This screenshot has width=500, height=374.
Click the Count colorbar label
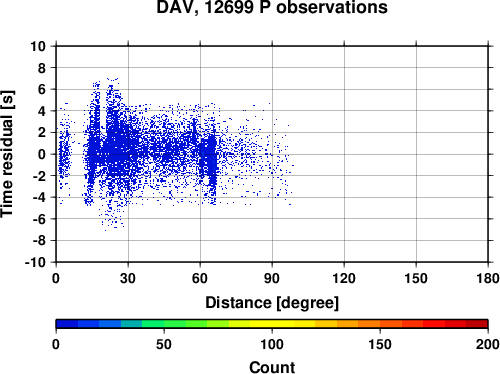pyautogui.click(x=272, y=367)
